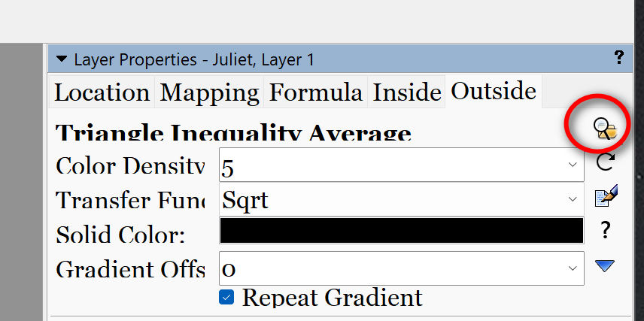Click the blue downward triangle icon
This screenshot has width=644, height=321.
[x=605, y=266]
